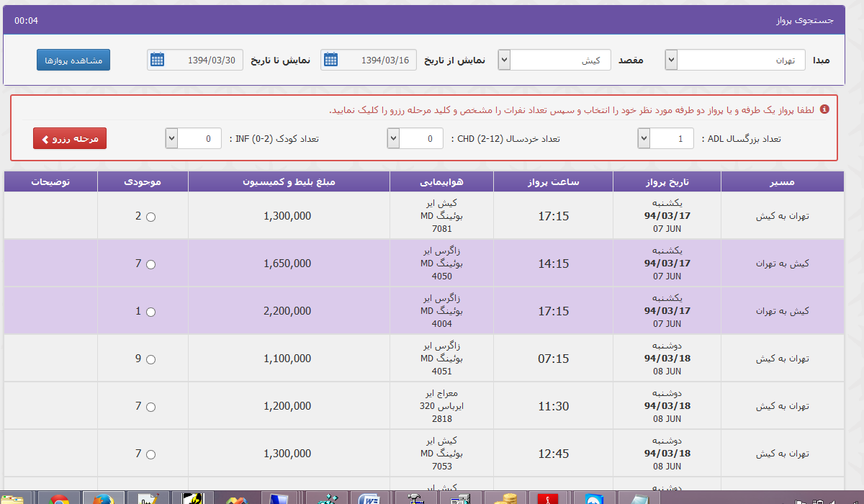Open Google Chrome from the taskbar
This screenshot has height=504, width=864.
[58, 497]
